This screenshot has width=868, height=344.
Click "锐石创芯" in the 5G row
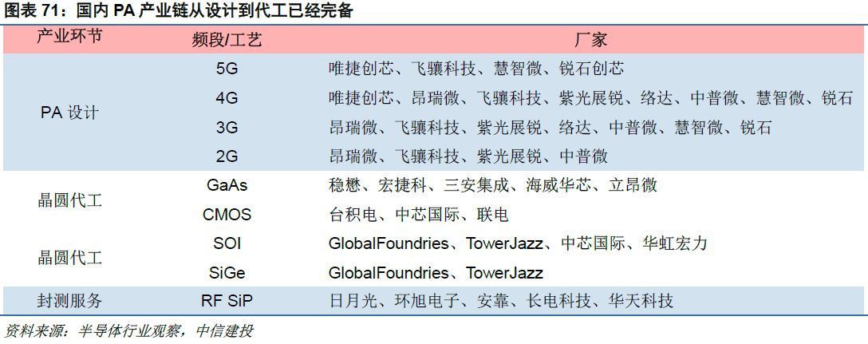pyautogui.click(x=591, y=69)
